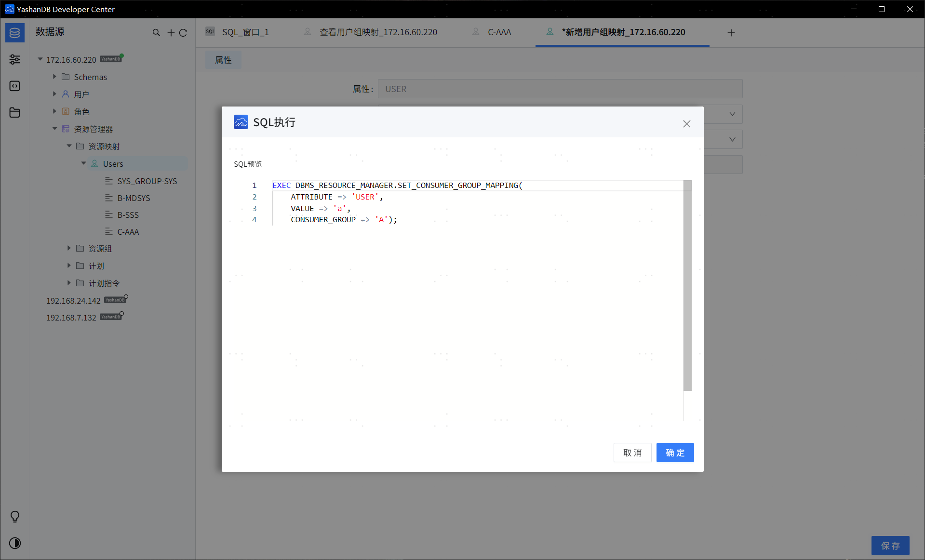
Task: Close the SQL执行 dialog
Action: tap(687, 124)
